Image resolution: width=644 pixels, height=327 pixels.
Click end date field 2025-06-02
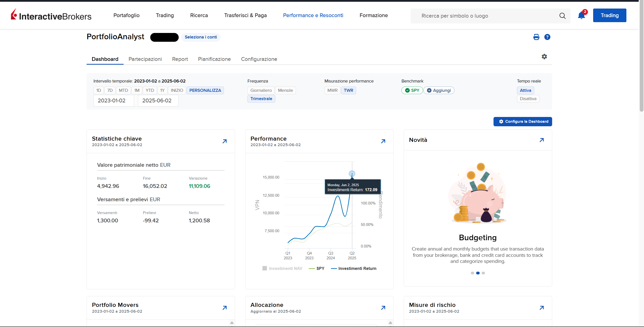[158, 101]
